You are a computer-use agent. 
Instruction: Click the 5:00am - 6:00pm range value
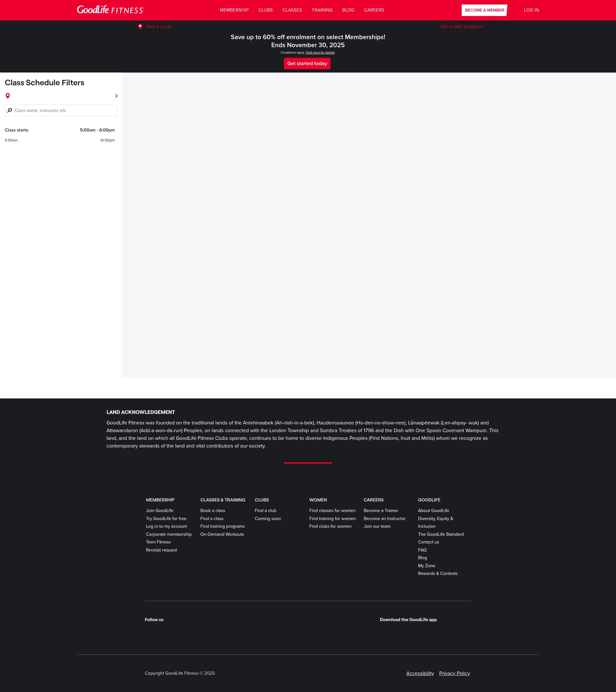click(x=97, y=130)
